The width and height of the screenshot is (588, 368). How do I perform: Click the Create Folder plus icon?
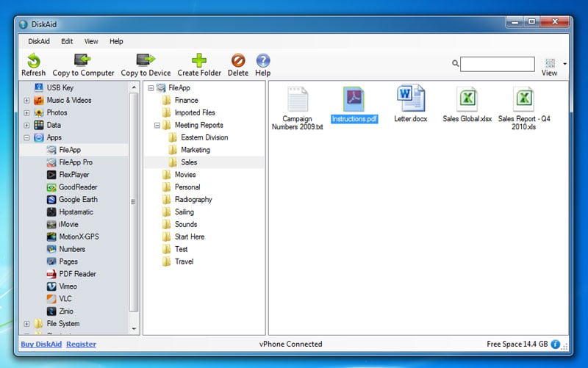click(x=199, y=60)
